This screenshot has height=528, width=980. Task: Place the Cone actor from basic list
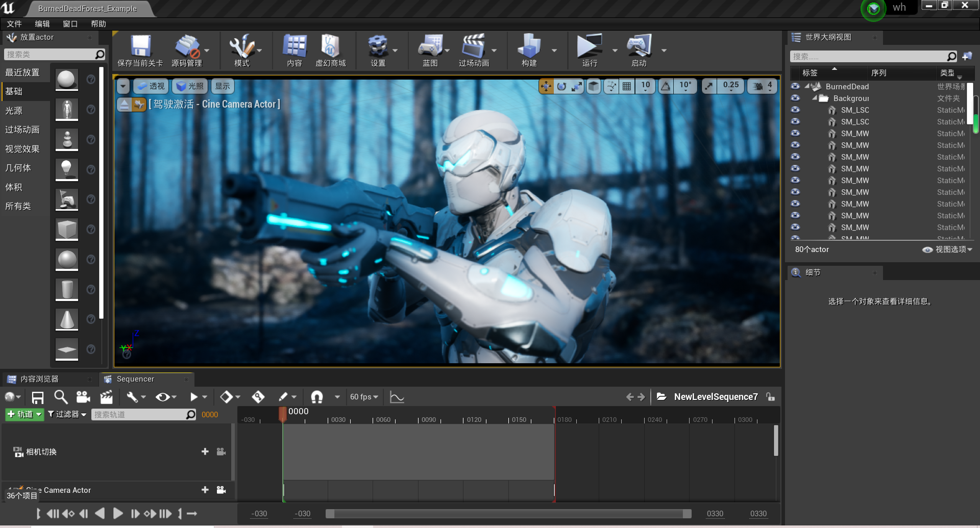coord(67,319)
